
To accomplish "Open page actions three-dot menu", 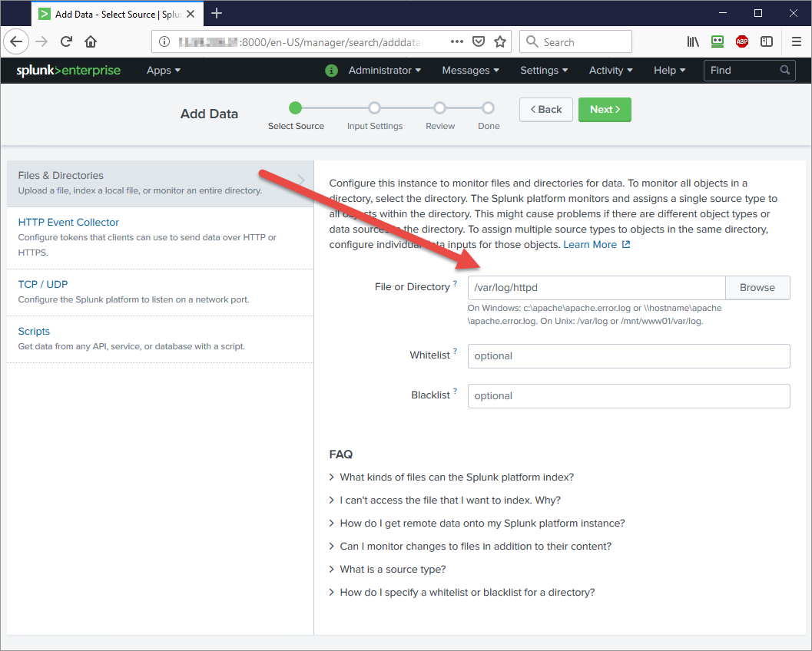I will pyautogui.click(x=457, y=41).
